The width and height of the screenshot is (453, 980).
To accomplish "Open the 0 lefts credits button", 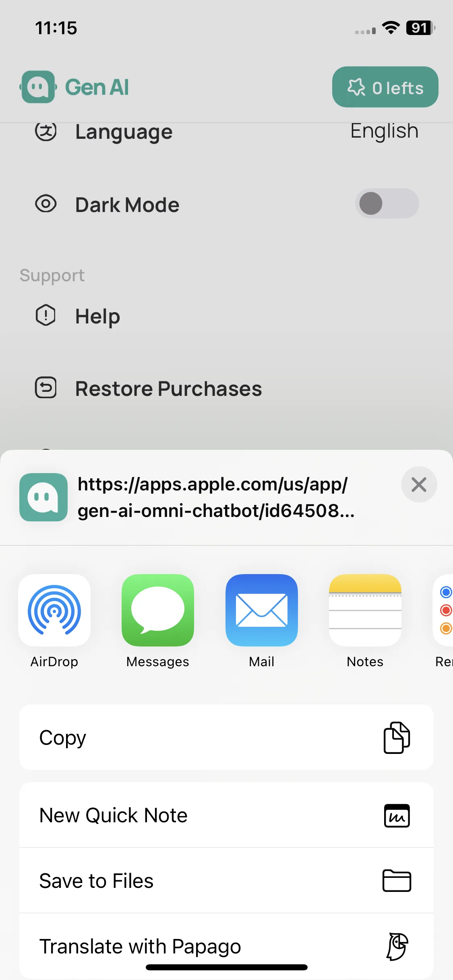I will [x=385, y=87].
